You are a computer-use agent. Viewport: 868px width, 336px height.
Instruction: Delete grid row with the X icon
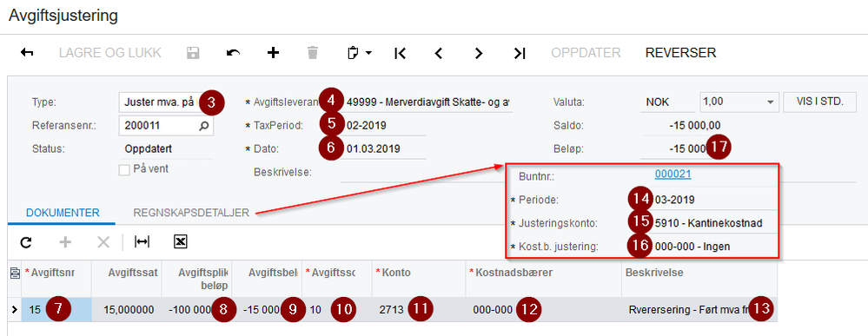point(103,242)
